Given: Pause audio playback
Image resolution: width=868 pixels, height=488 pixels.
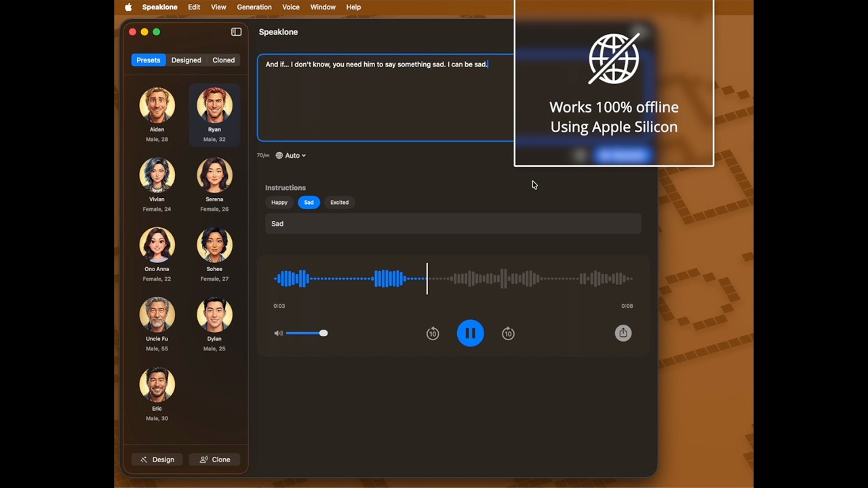Looking at the screenshot, I should 471,333.
